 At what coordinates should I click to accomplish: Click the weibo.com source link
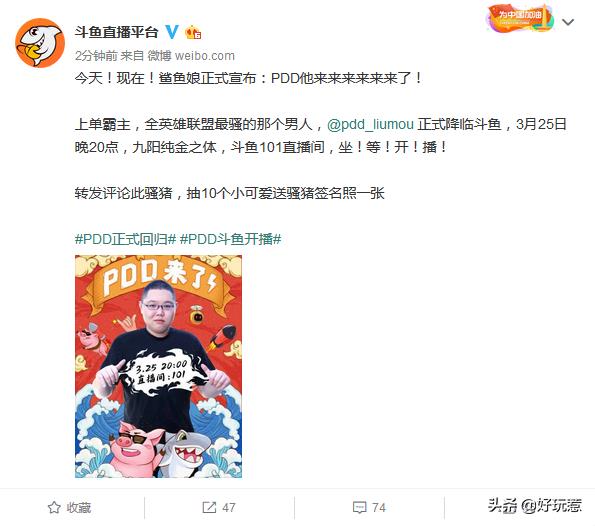coord(205,56)
